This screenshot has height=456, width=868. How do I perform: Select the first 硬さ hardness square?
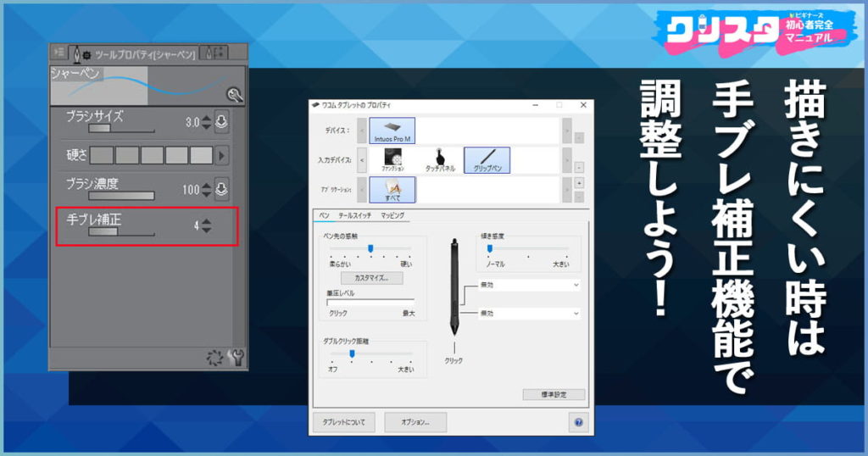(102, 155)
